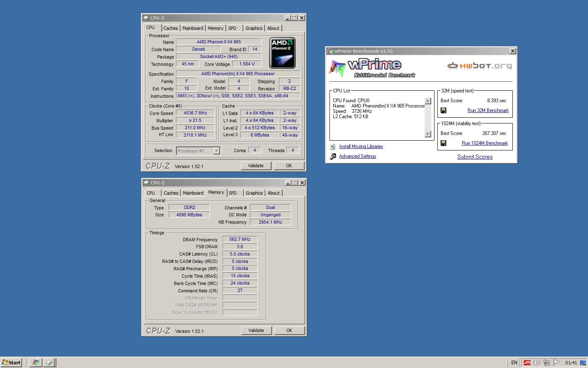588x368 pixels.
Task: Click the DRAM Frequency value 562.7 MHz
Action: coord(240,240)
